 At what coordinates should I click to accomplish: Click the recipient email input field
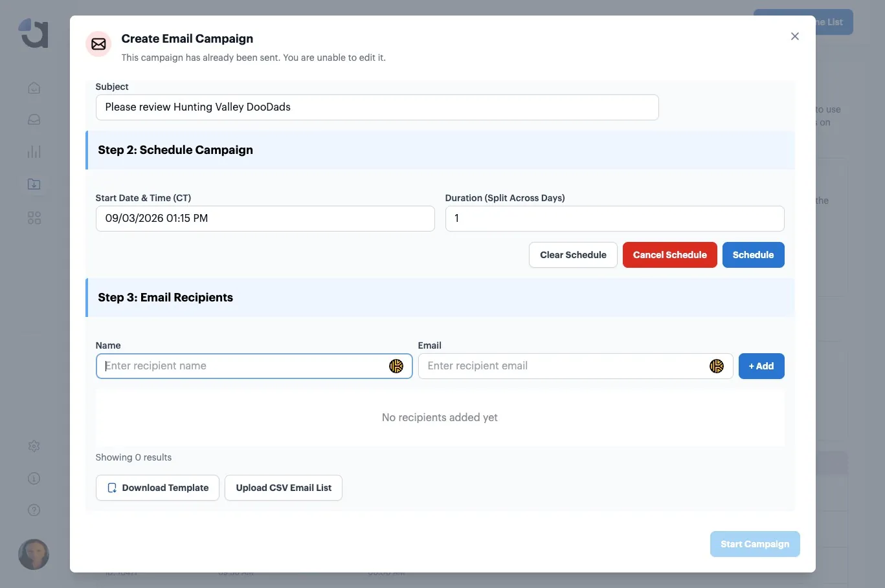coord(575,366)
